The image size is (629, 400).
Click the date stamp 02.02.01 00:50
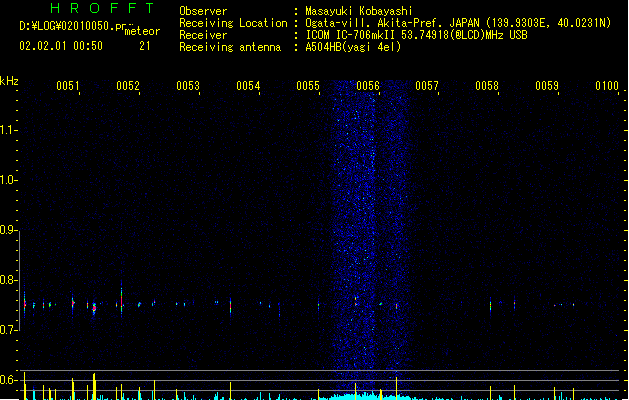(x=61, y=46)
